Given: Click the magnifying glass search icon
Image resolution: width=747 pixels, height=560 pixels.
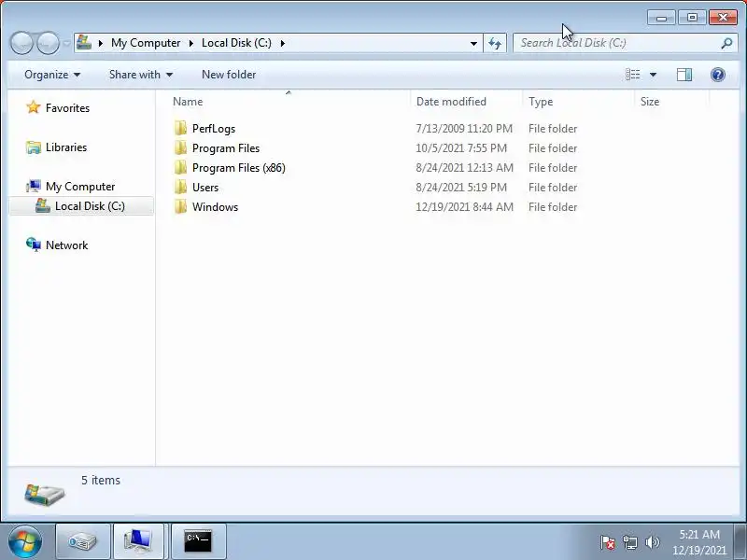Looking at the screenshot, I should (726, 43).
